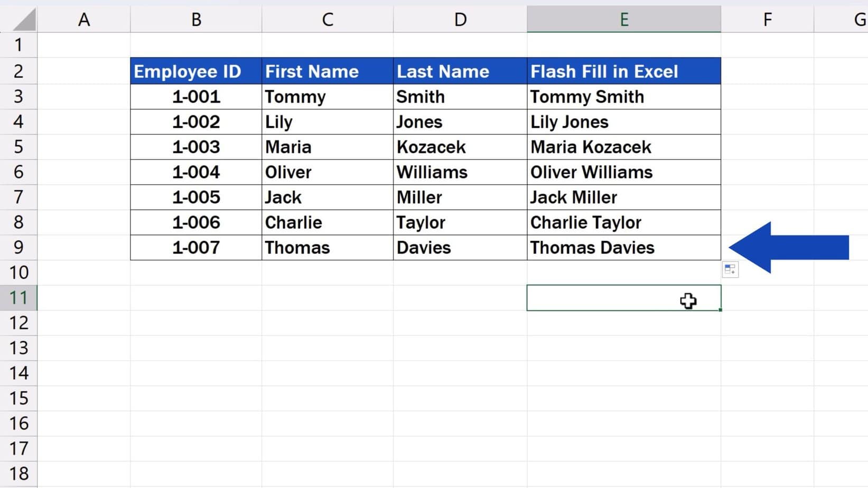Select row 2 header
Viewport: 868px width, 488px height.
pos(18,71)
